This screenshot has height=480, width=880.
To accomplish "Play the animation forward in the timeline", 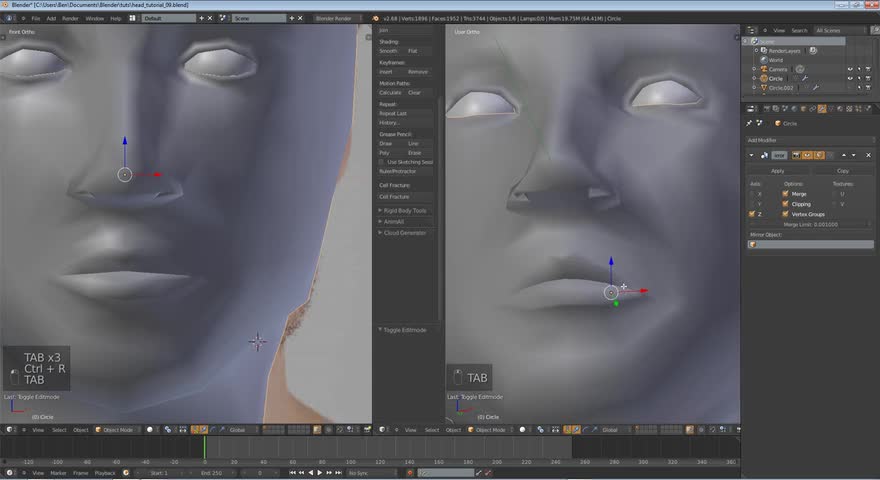I will [320, 473].
